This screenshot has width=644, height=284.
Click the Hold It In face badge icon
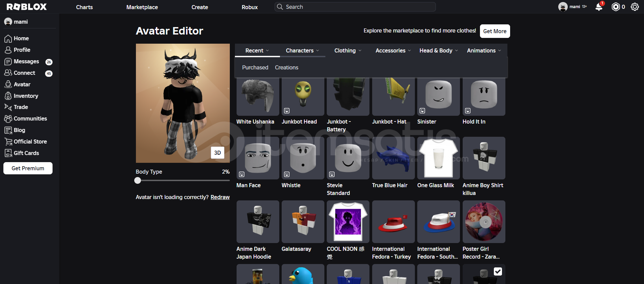(468, 111)
